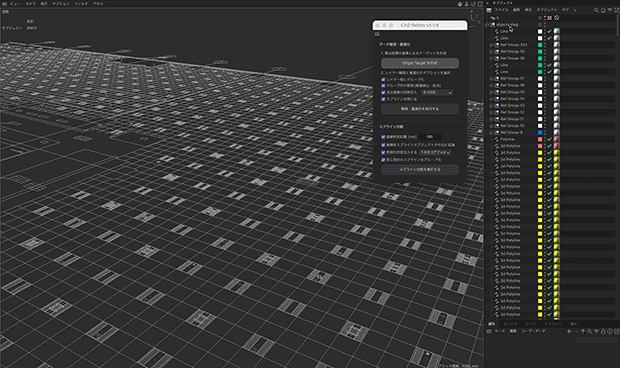This screenshot has width=620, height=368.
Task: Toggle the coordinate rounding checkbox in スプライン分割
Action: pyautogui.click(x=383, y=152)
